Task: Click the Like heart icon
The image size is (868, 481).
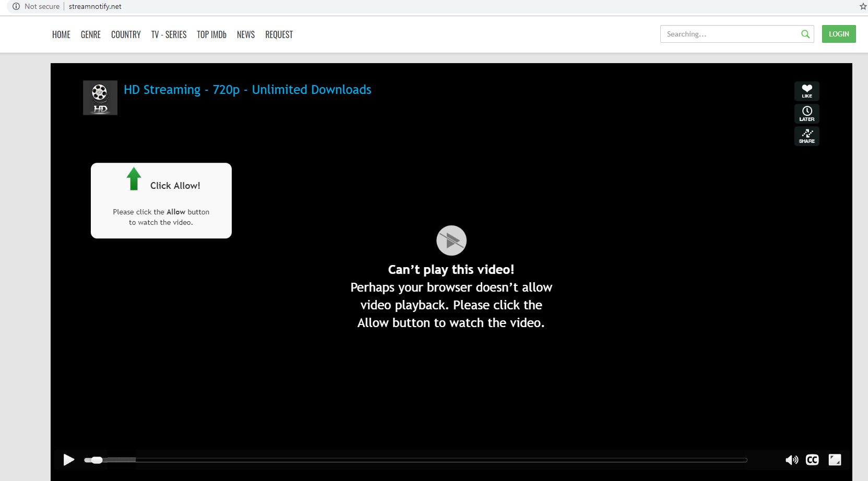Action: click(x=806, y=91)
